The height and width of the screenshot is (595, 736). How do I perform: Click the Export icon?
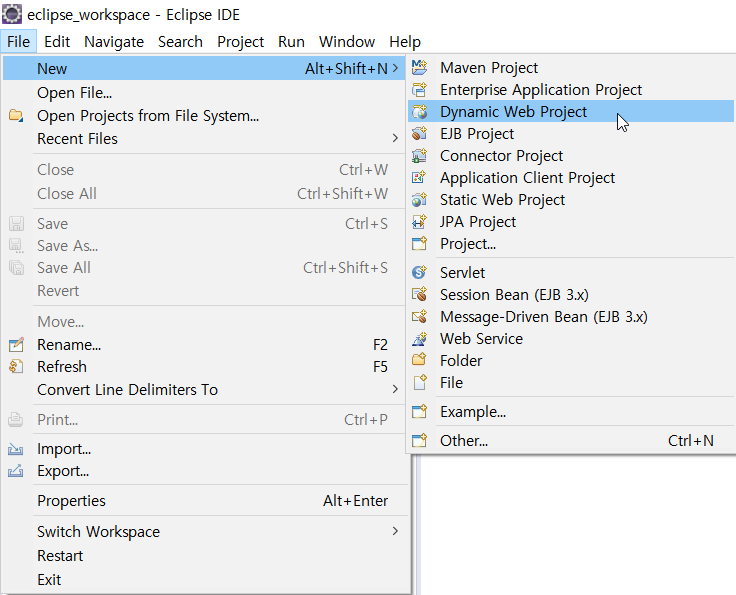click(15, 471)
